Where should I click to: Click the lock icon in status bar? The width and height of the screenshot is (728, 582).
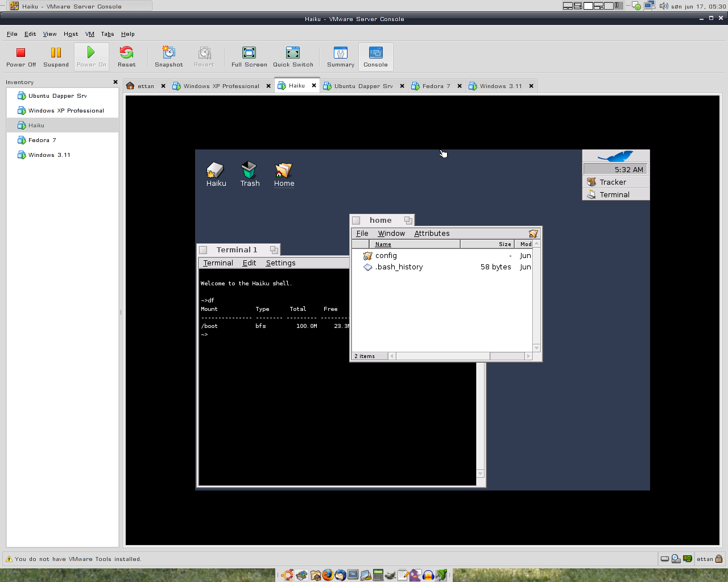point(719,559)
